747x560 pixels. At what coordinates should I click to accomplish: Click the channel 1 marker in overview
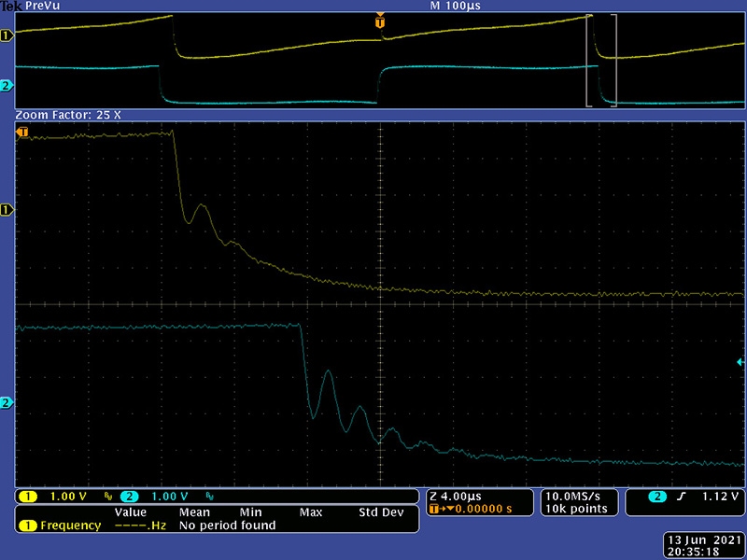[x=7, y=36]
